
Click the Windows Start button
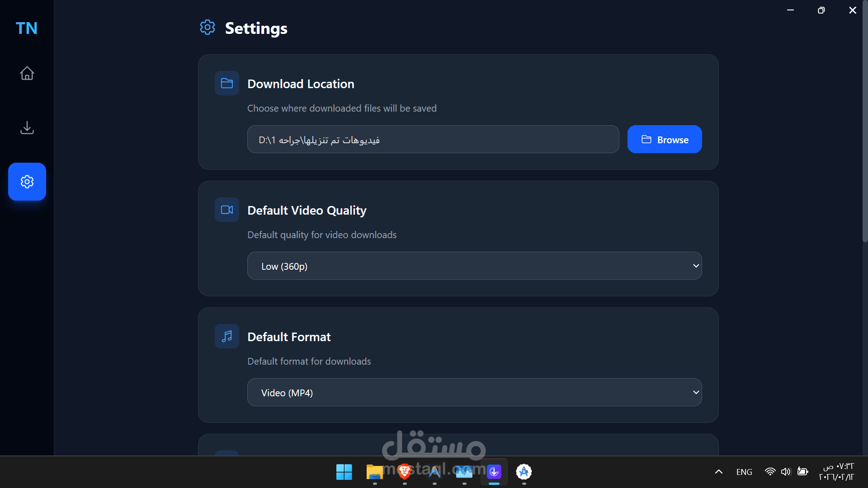[344, 472]
